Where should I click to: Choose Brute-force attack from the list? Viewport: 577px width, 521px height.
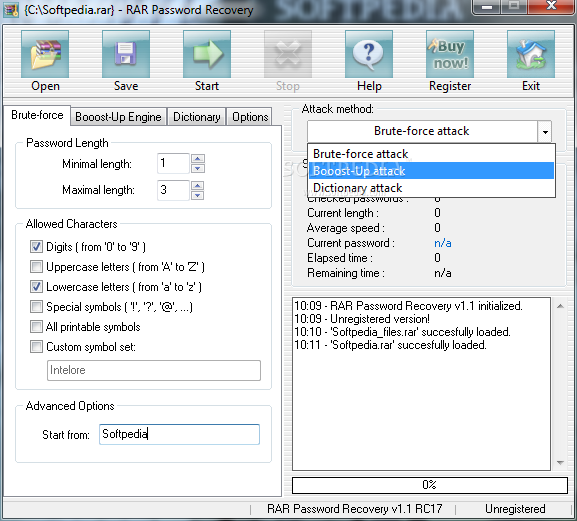tap(431, 153)
